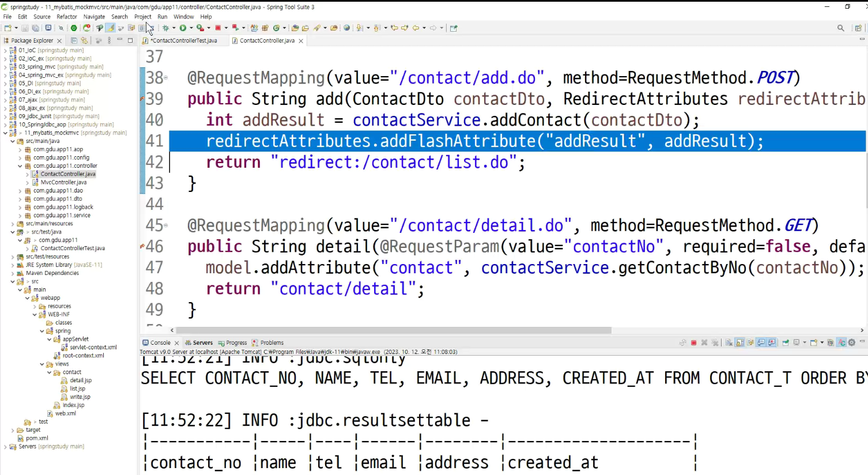Viewport: 868px width, 475px height.
Task: Open the Progress tab
Action: (232, 342)
